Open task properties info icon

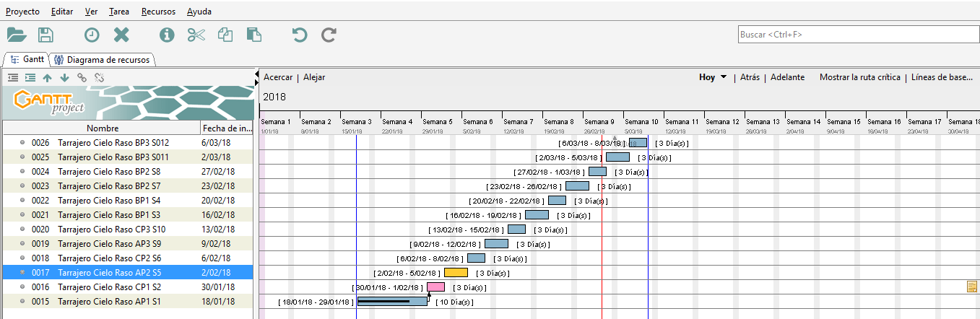point(168,35)
